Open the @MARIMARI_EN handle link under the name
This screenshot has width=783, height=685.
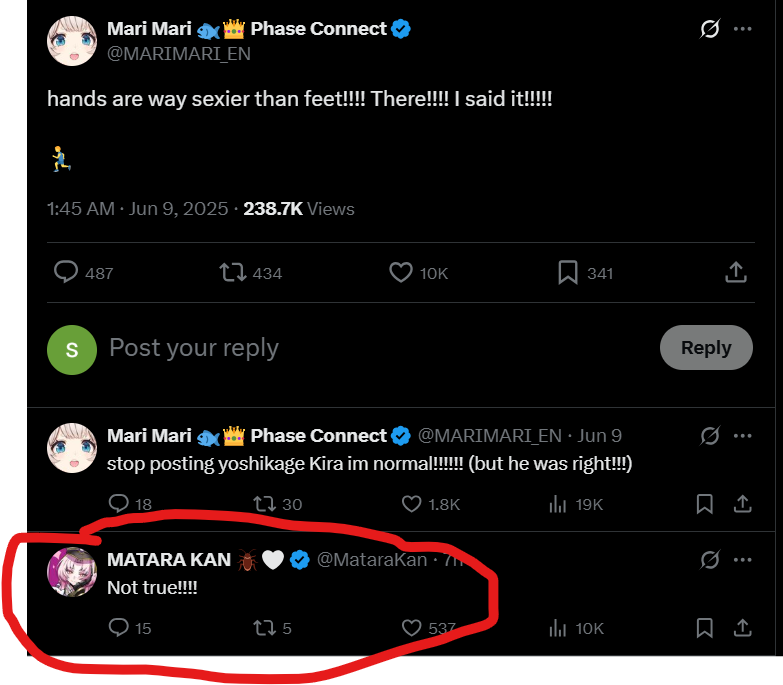179,53
